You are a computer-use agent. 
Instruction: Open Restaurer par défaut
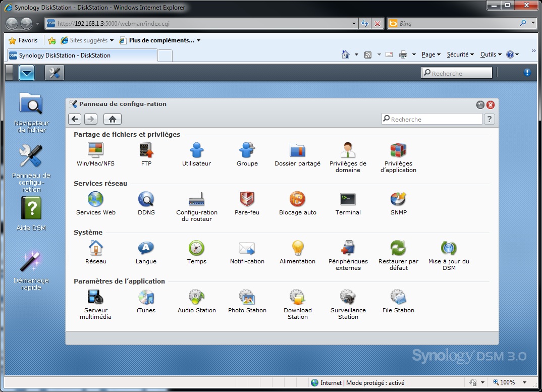tap(398, 255)
